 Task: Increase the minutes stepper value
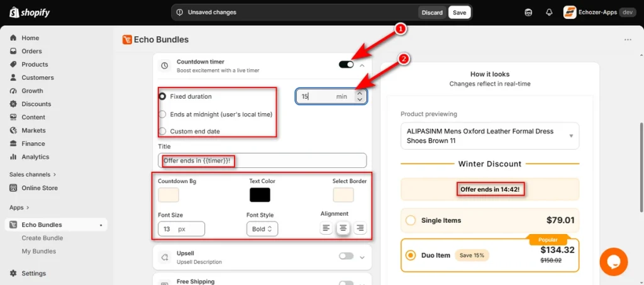[360, 94]
